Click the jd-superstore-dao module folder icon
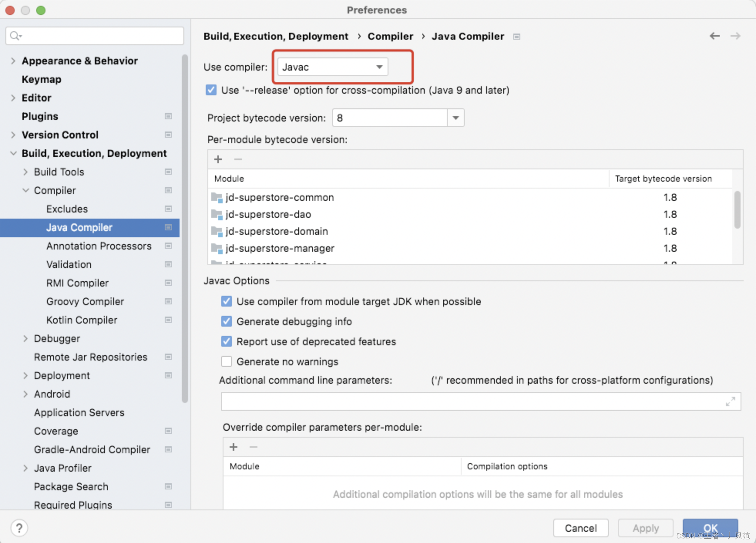The height and width of the screenshot is (543, 756). pyautogui.click(x=217, y=214)
